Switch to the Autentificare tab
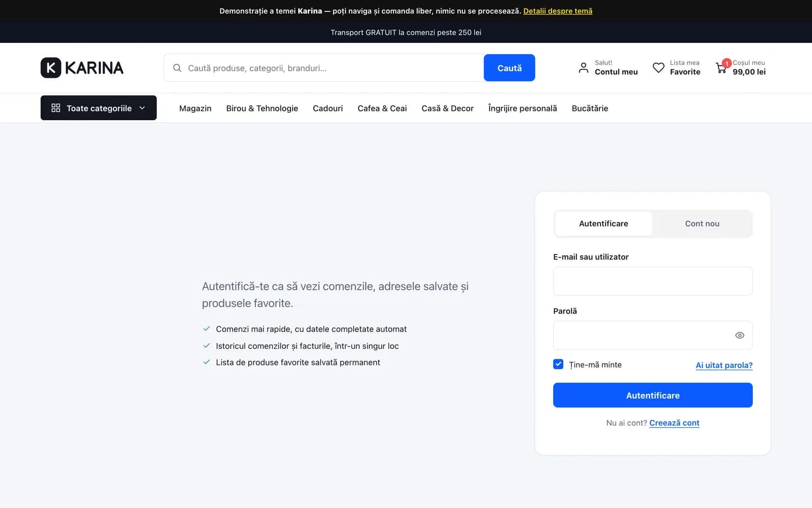812x508 pixels. [603, 224]
